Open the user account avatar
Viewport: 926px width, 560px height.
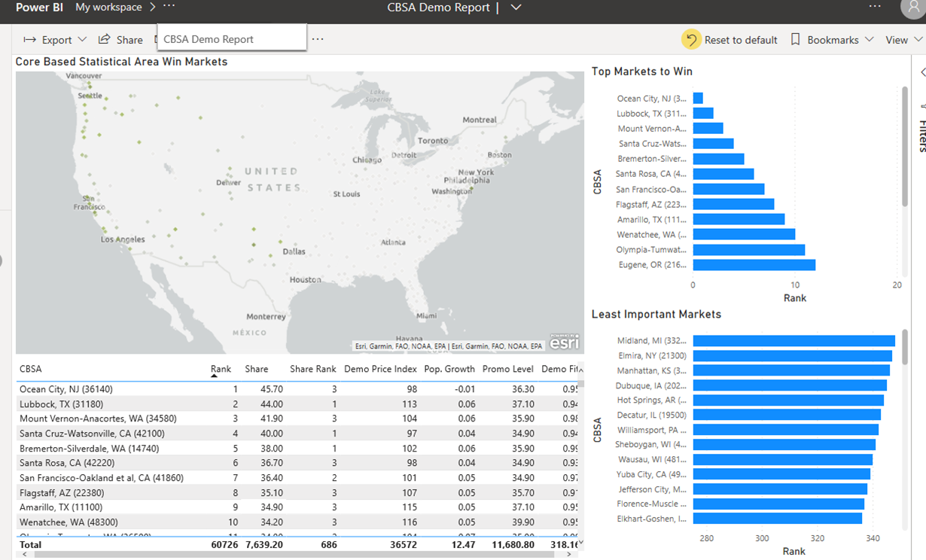click(x=912, y=8)
